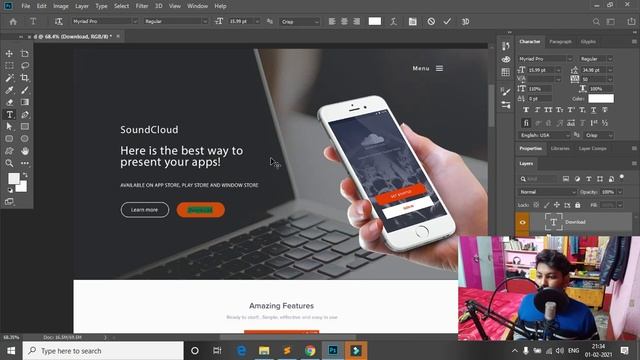640x360 pixels.
Task: Click the orange Download button on canvas
Action: tap(200, 210)
